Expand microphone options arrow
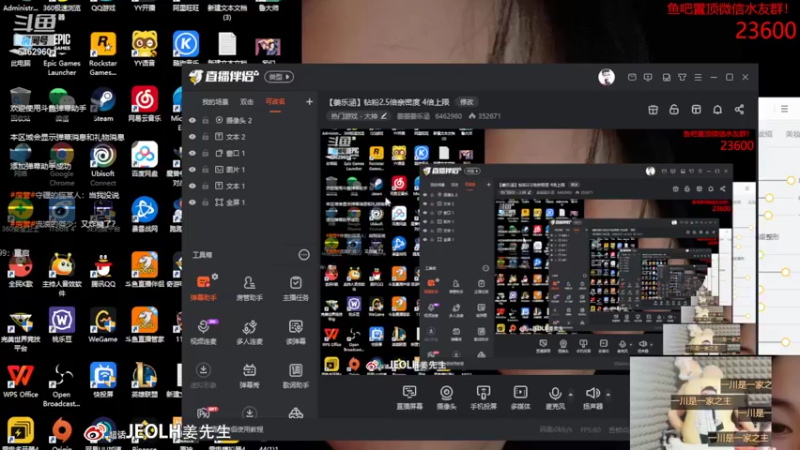The height and width of the screenshot is (450, 800). [x=570, y=394]
